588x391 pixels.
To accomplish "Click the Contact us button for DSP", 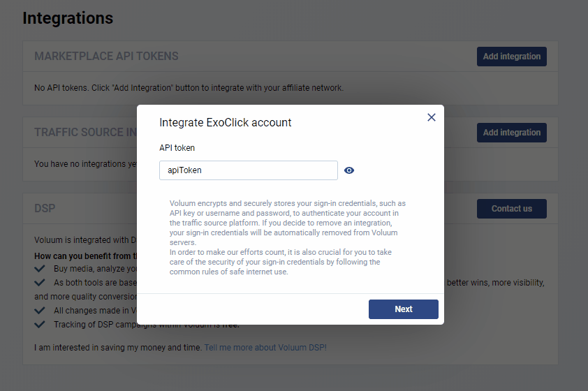I will coord(511,209).
